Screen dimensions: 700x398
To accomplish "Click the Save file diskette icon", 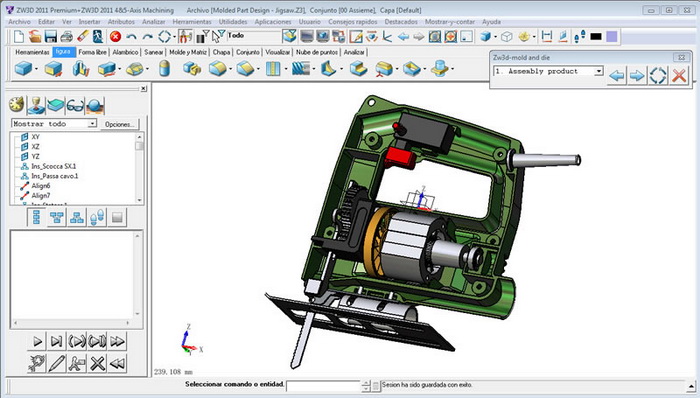I will click(x=51, y=37).
